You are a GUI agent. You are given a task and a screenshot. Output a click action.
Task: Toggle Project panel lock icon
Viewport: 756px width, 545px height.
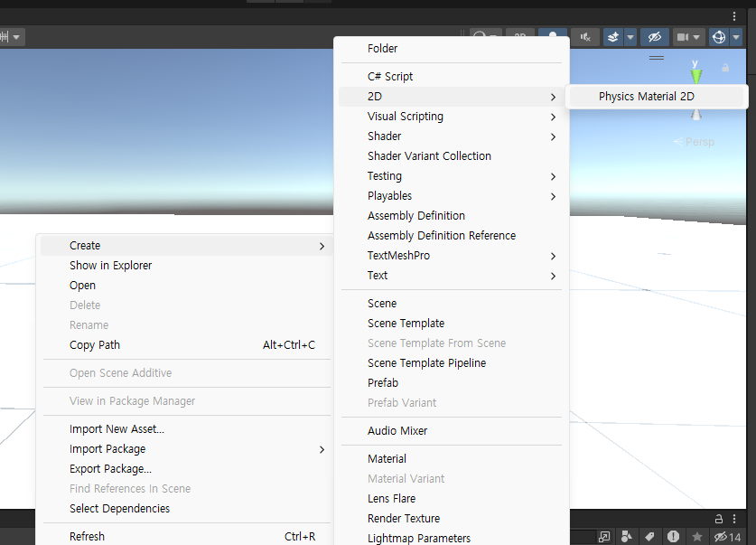718,519
